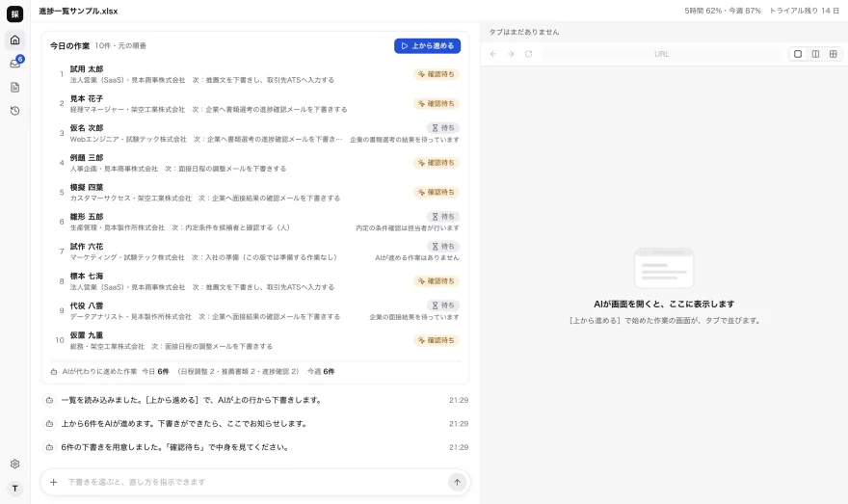Select the name 仮名 次郎
This screenshot has width=848, height=504.
click(87, 128)
